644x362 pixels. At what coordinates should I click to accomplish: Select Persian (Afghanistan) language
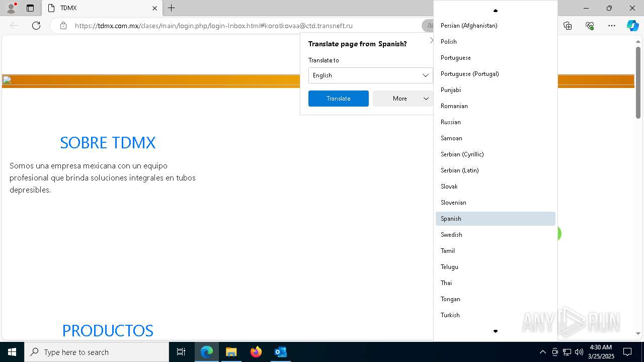coord(496,26)
